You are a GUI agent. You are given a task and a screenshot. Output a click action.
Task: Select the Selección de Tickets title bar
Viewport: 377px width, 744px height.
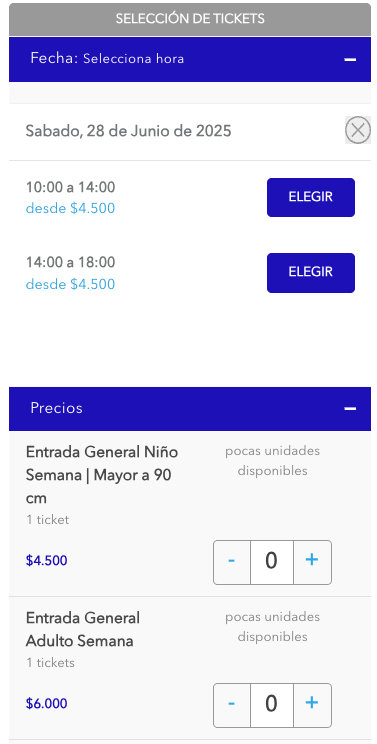(190, 19)
